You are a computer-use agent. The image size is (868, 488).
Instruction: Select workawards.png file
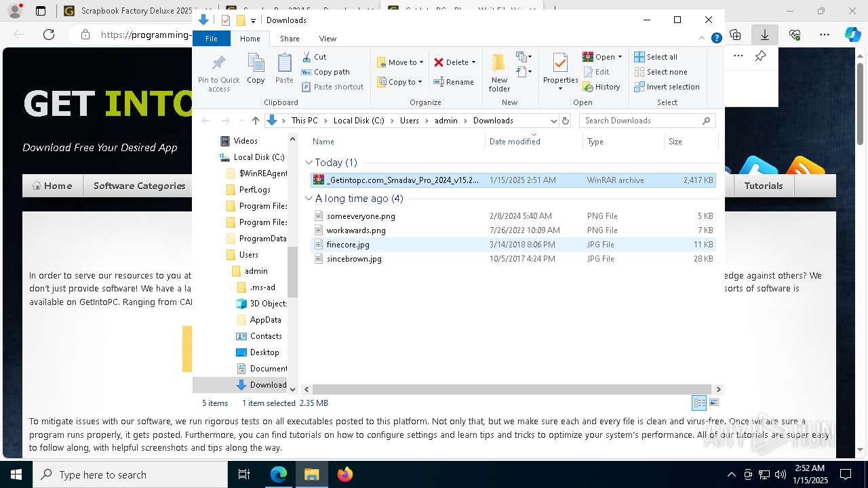(x=513, y=230)
